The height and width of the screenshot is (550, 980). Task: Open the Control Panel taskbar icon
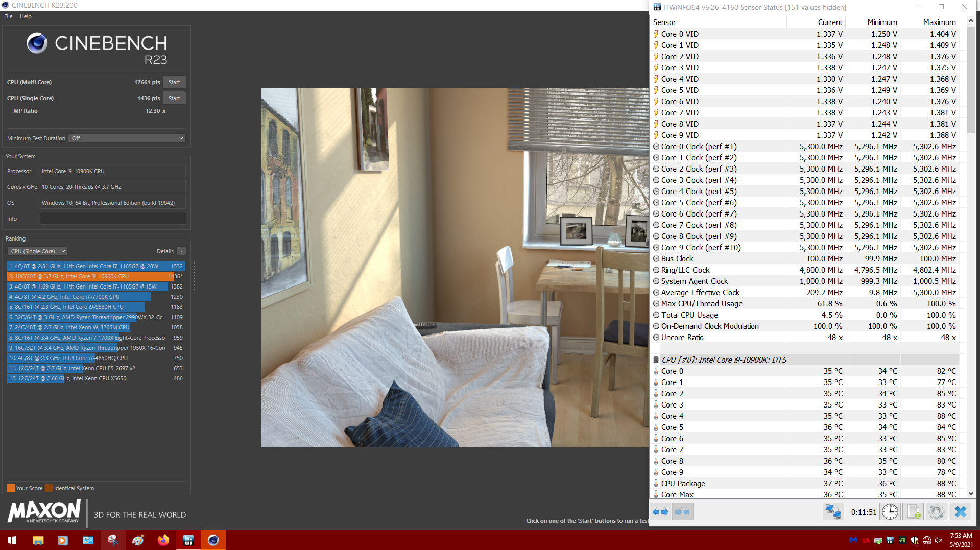point(88,540)
